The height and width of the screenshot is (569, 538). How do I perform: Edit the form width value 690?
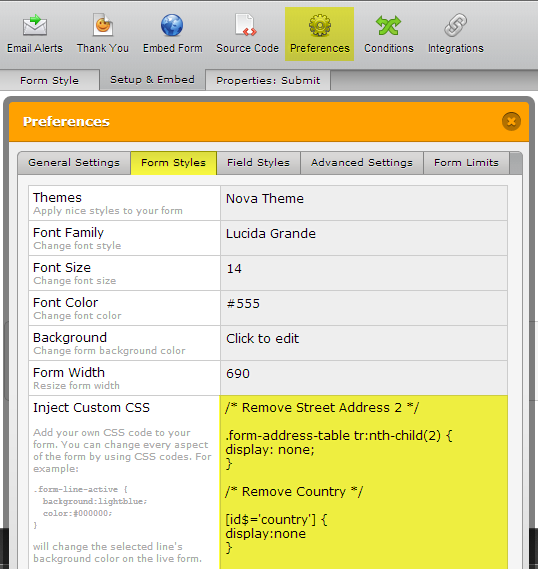tap(364, 378)
